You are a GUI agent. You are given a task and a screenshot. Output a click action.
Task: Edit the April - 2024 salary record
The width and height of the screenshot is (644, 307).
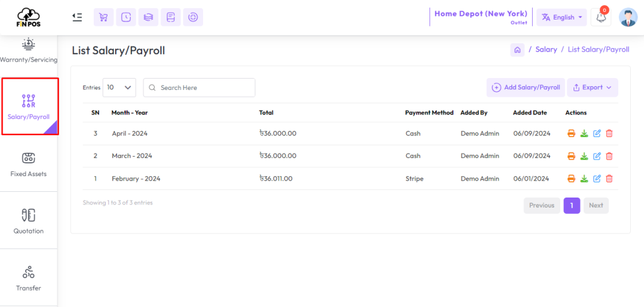coord(597,133)
